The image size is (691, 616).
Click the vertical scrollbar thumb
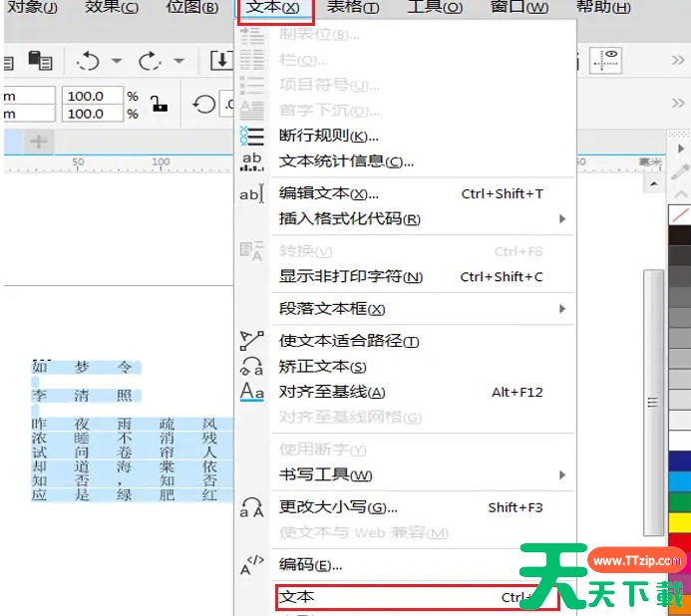(653, 402)
